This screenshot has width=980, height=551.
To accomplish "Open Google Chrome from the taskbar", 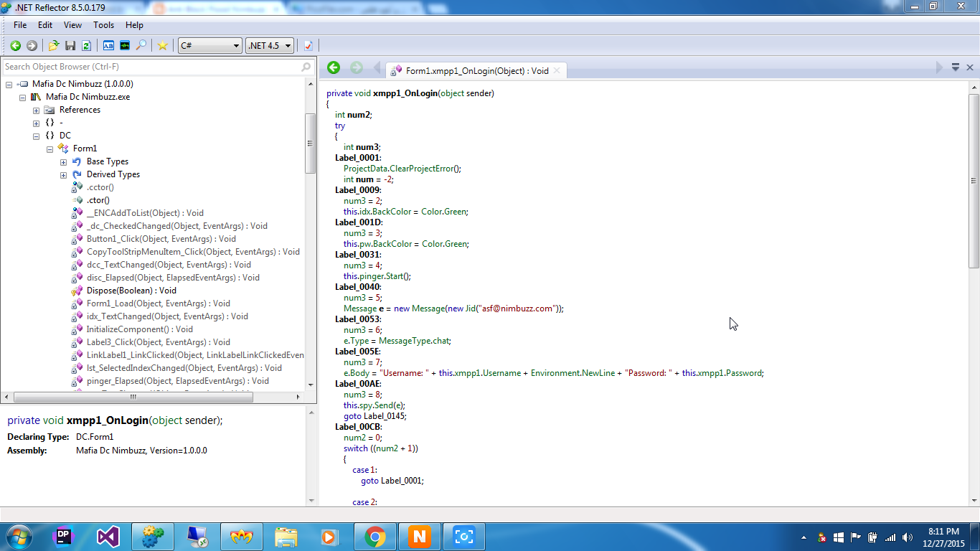I will tap(374, 537).
